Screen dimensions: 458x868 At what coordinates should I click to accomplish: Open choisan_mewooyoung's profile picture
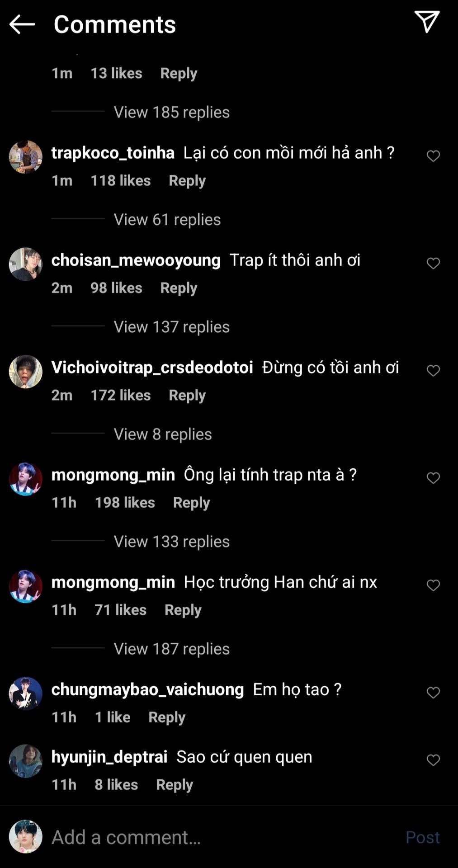[x=26, y=264]
